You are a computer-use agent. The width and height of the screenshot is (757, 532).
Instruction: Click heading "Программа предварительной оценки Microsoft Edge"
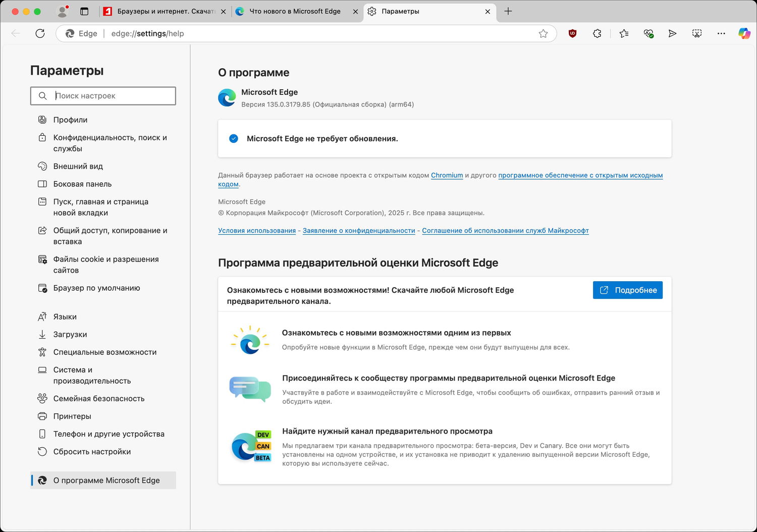(358, 263)
